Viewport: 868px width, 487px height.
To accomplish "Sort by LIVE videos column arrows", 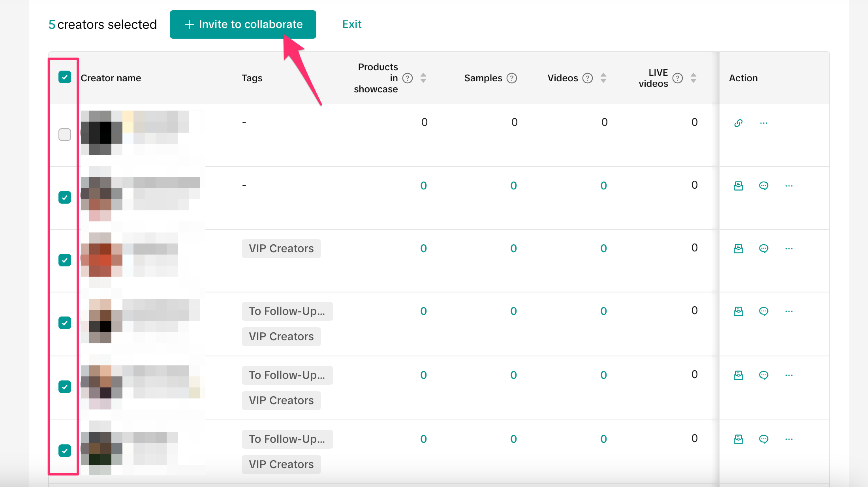I will [x=693, y=78].
